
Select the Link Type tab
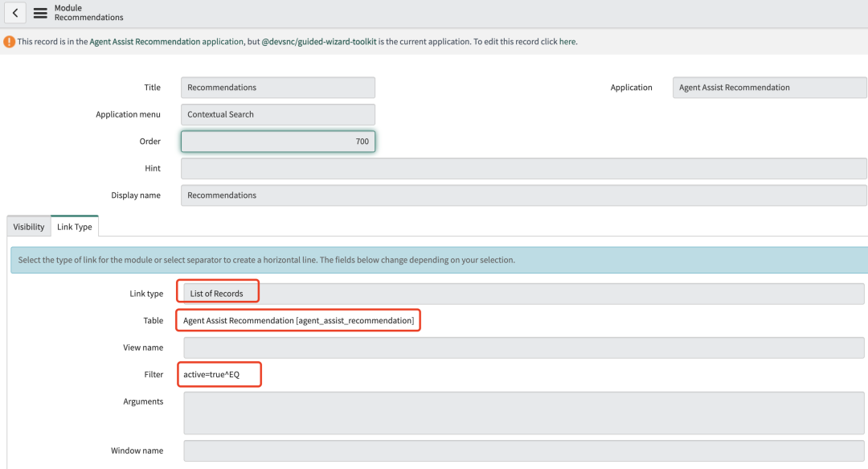[x=75, y=227]
